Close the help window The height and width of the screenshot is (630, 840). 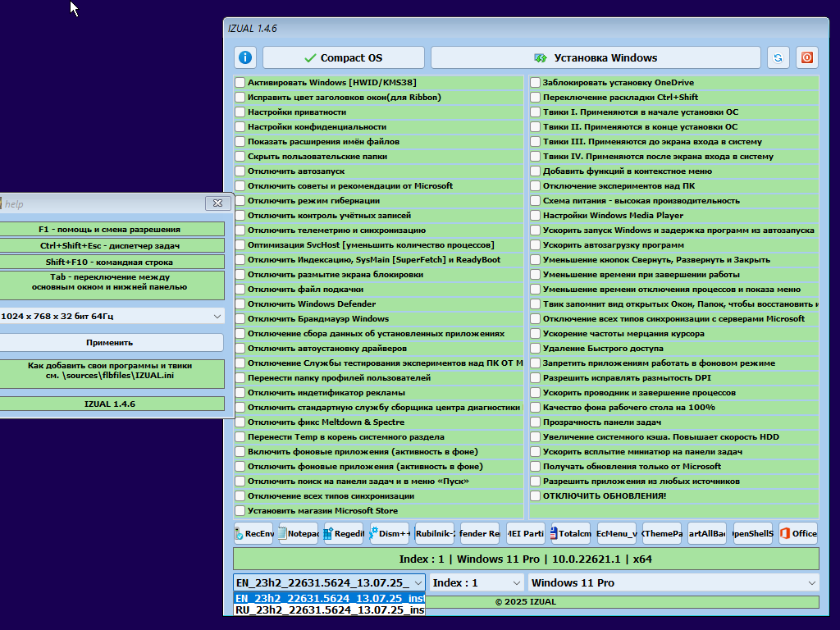tap(217, 203)
